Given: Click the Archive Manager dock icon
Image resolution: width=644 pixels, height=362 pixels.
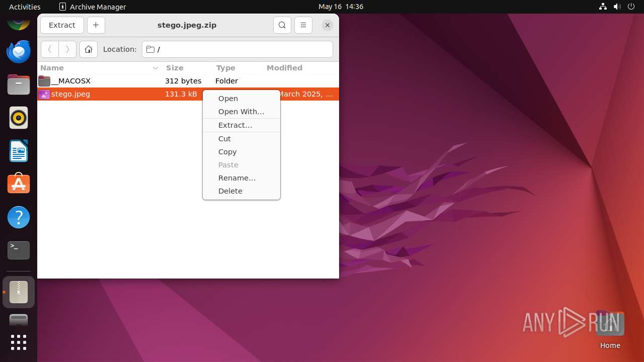Looking at the screenshot, I should coord(19,292).
